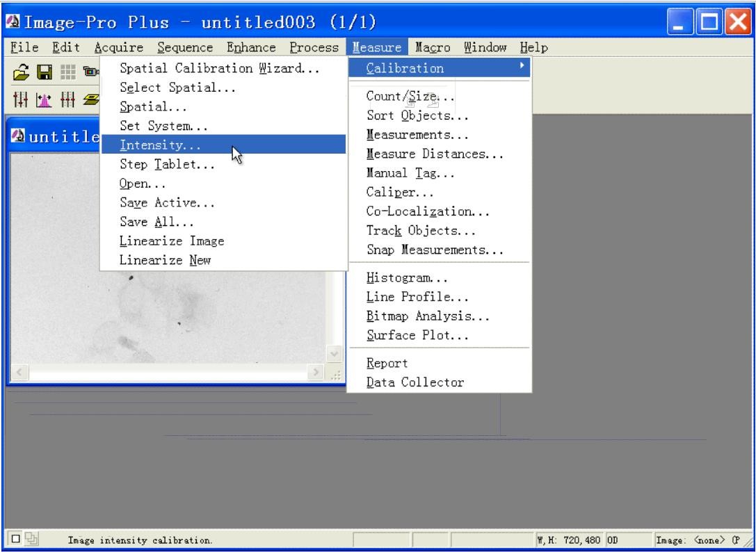Maximize the Image-Pro Plus window
The image size is (756, 552).
point(709,22)
